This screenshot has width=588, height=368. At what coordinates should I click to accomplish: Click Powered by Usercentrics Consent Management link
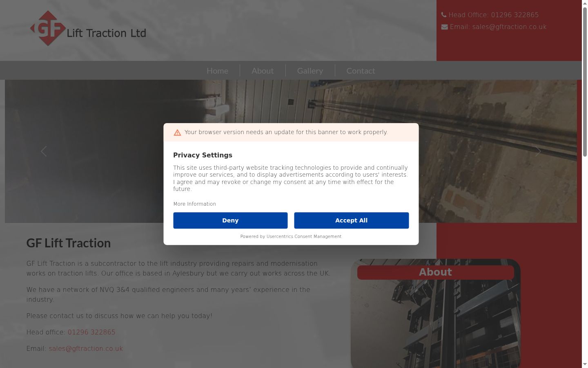tap(291, 236)
